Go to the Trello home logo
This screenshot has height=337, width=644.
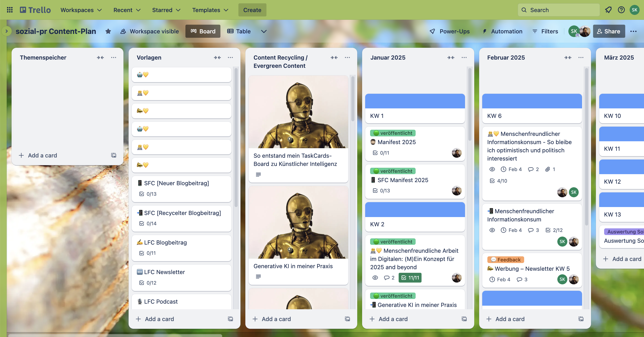(35, 10)
